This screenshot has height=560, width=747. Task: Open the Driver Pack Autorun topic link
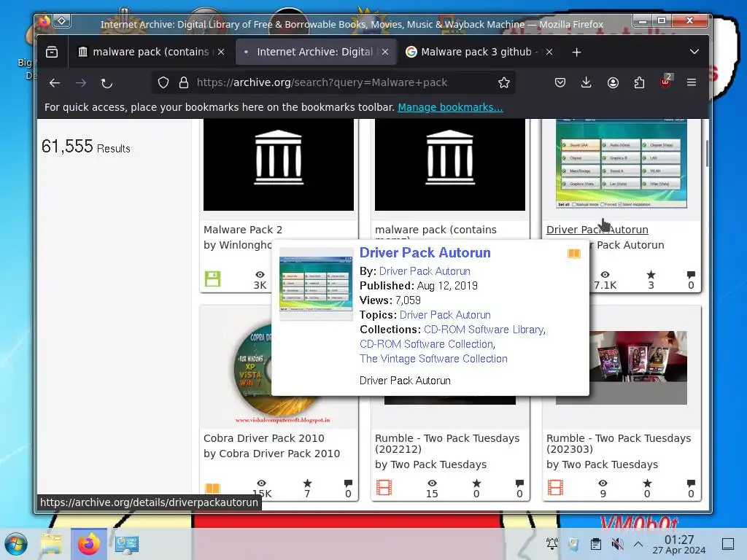coord(445,315)
